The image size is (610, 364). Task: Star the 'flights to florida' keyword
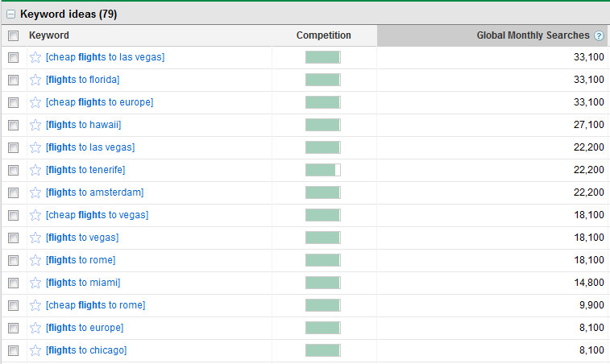tap(35, 80)
